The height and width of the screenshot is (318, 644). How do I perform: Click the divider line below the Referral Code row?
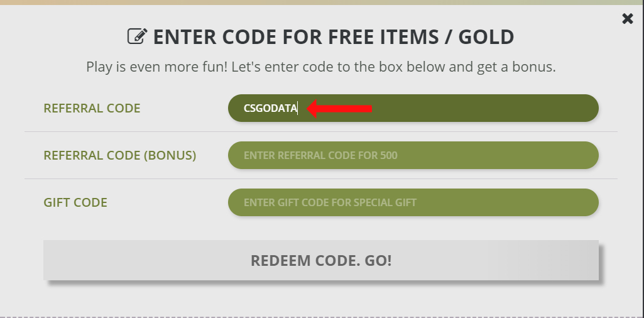point(320,131)
